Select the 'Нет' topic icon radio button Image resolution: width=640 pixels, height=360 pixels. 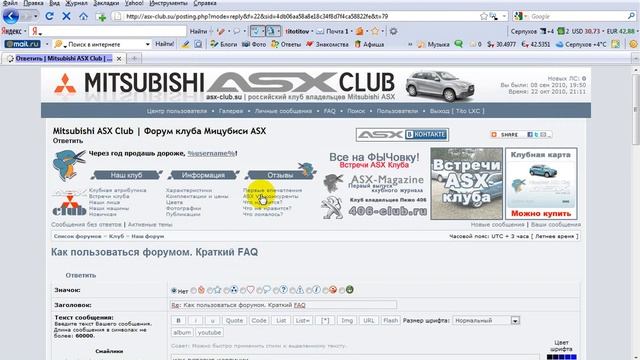click(x=174, y=291)
